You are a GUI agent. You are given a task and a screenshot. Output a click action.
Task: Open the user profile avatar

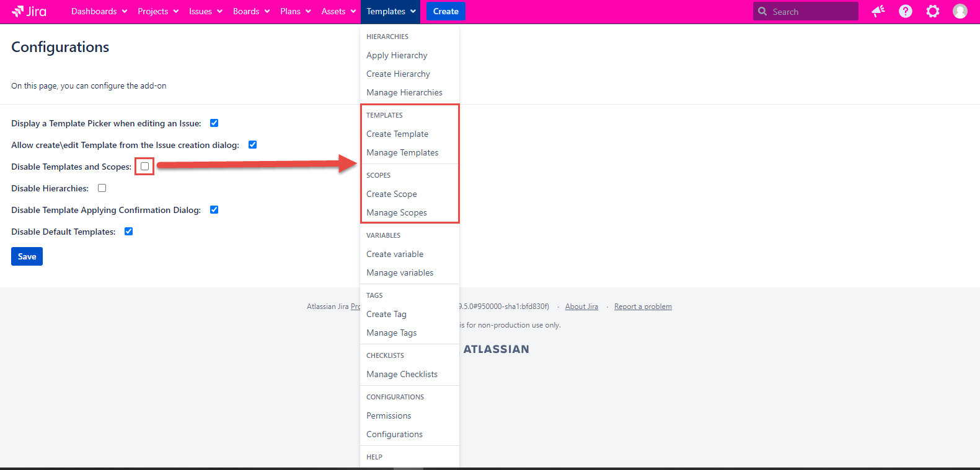click(x=960, y=11)
